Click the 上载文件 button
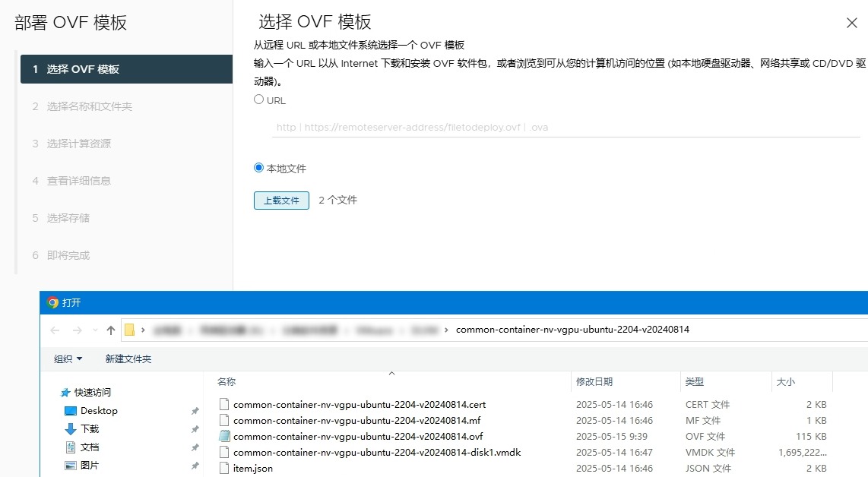The width and height of the screenshot is (868, 477). tap(281, 201)
